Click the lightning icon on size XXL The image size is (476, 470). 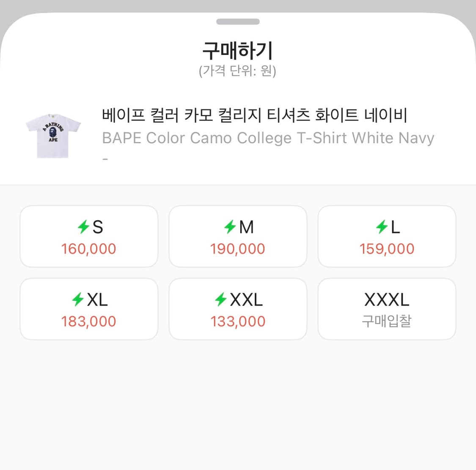point(220,300)
